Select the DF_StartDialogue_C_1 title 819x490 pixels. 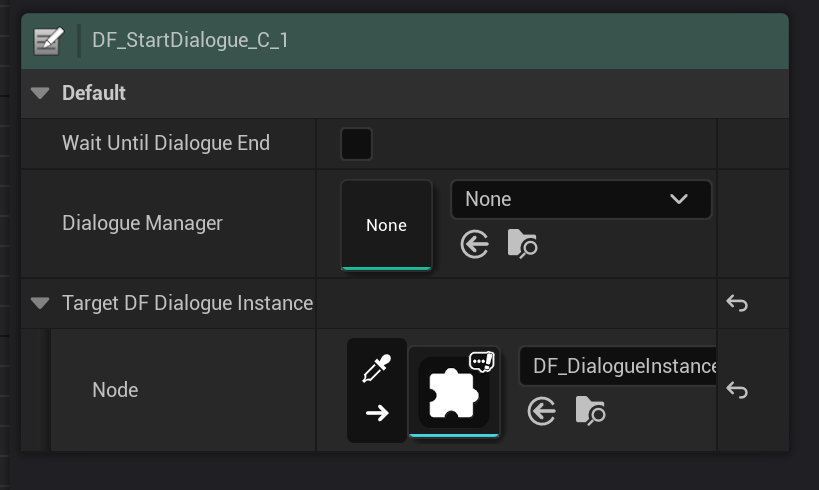(x=191, y=41)
